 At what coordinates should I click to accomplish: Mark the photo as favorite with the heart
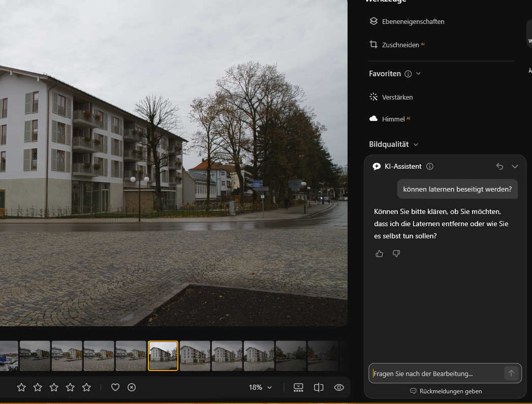[x=115, y=387]
